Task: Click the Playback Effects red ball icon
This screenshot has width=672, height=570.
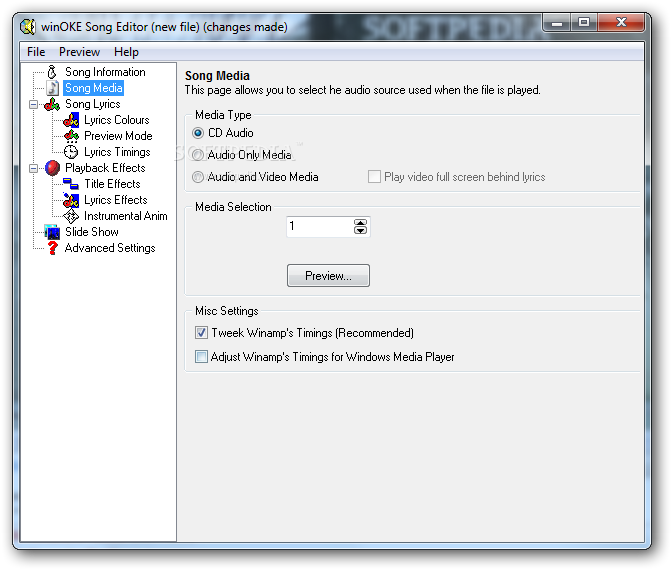Action: 52,168
